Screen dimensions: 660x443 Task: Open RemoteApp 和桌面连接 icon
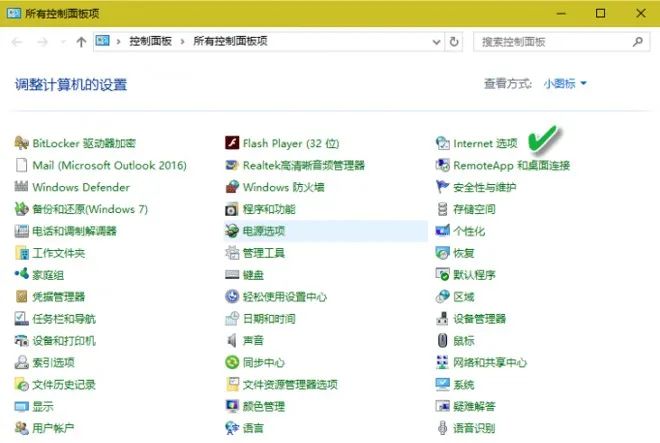(x=442, y=165)
